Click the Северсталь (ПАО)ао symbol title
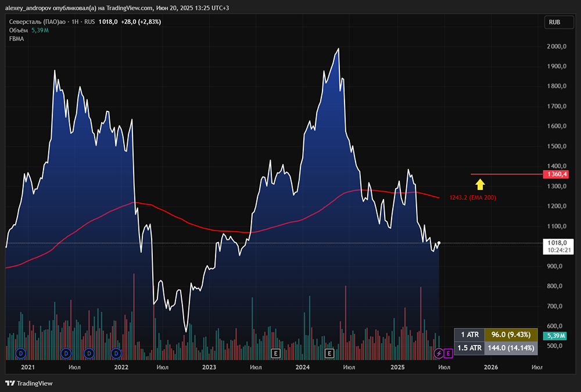Viewport: 581px width, 392px height. [40, 21]
